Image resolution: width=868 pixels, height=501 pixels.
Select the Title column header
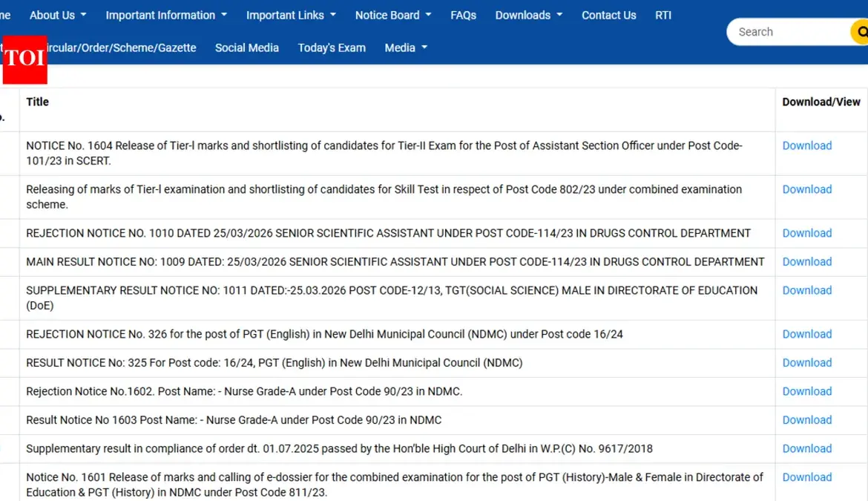38,102
